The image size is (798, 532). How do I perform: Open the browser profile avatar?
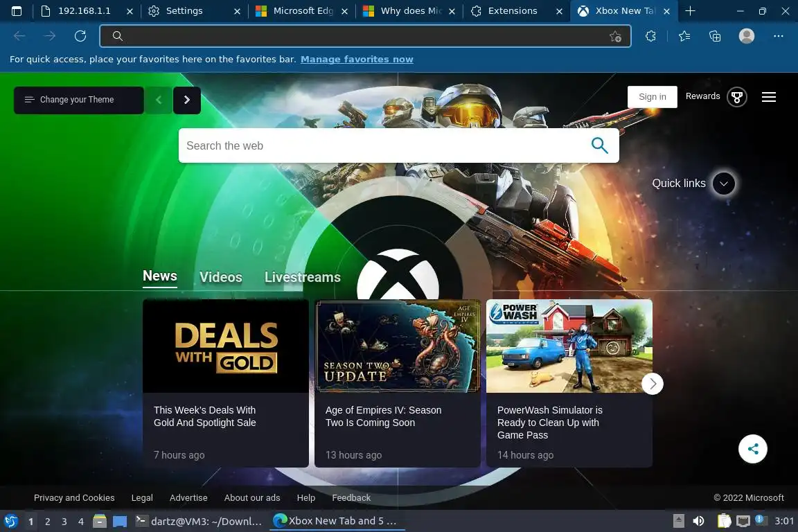click(747, 35)
